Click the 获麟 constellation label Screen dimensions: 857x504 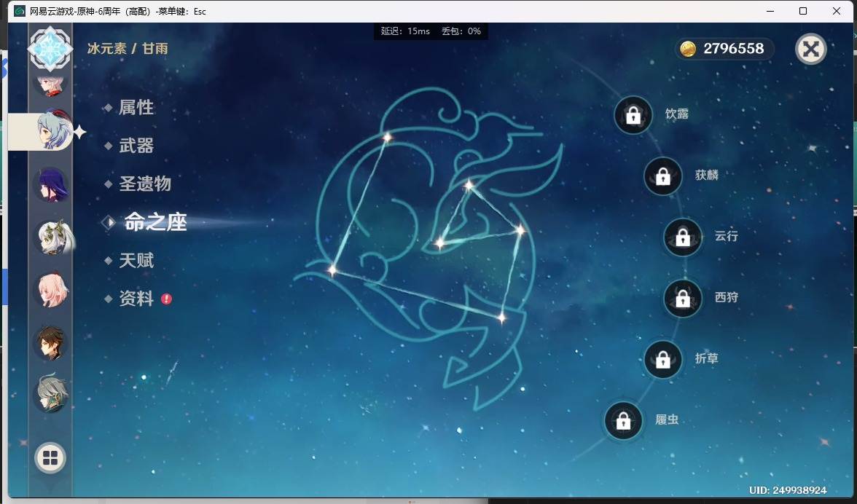706,175
